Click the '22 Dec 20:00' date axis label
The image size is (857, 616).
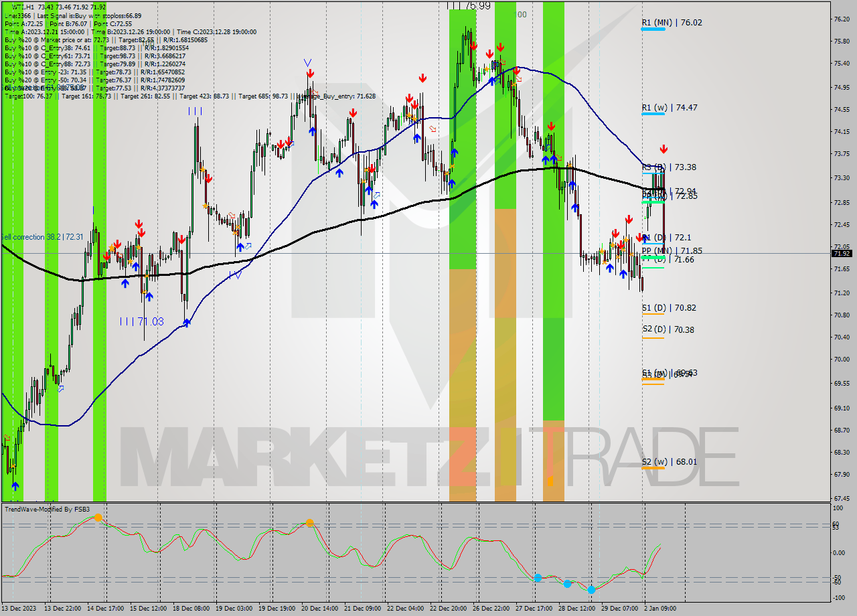[x=448, y=609]
